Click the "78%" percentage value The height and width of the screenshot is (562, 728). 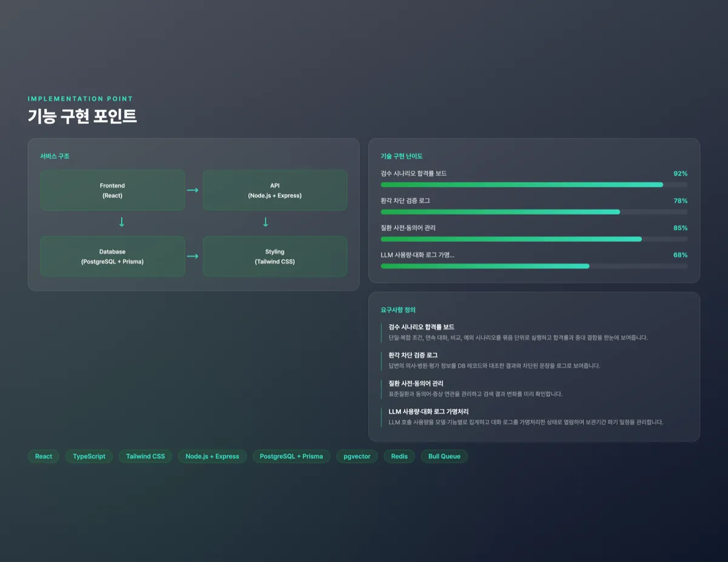[680, 201]
